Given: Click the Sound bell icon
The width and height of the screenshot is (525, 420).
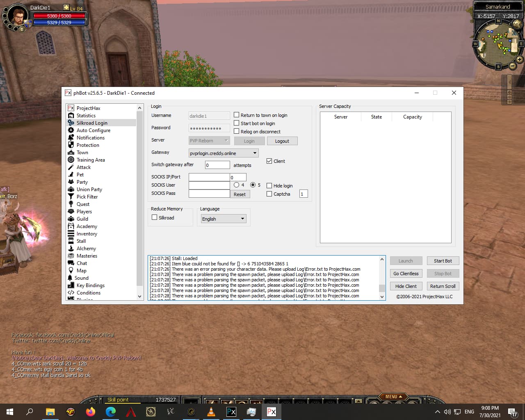Looking at the screenshot, I should pyautogui.click(x=70, y=278).
